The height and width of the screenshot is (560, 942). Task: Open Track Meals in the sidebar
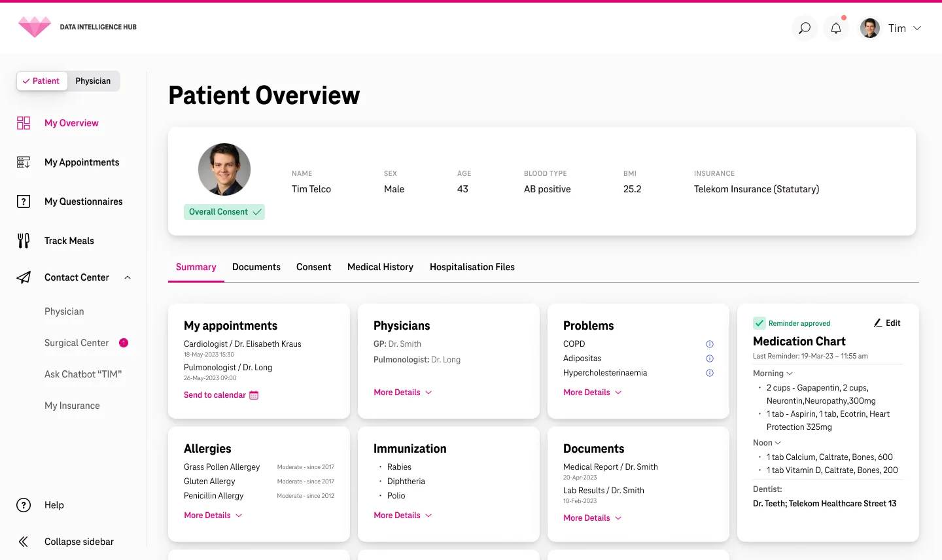pyautogui.click(x=69, y=241)
